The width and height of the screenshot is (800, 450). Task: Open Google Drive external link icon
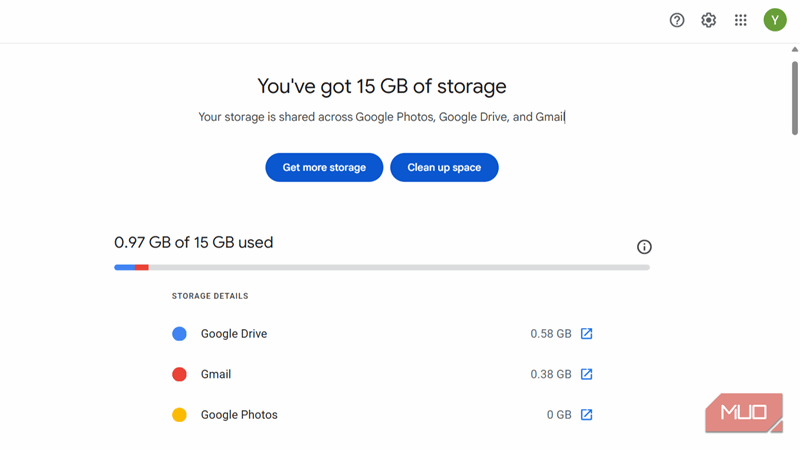pos(586,334)
